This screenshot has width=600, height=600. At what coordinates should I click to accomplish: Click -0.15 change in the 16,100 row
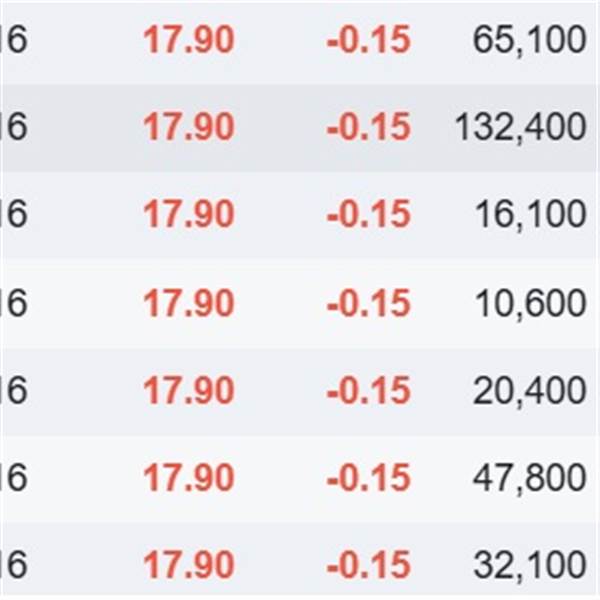pyautogui.click(x=368, y=215)
